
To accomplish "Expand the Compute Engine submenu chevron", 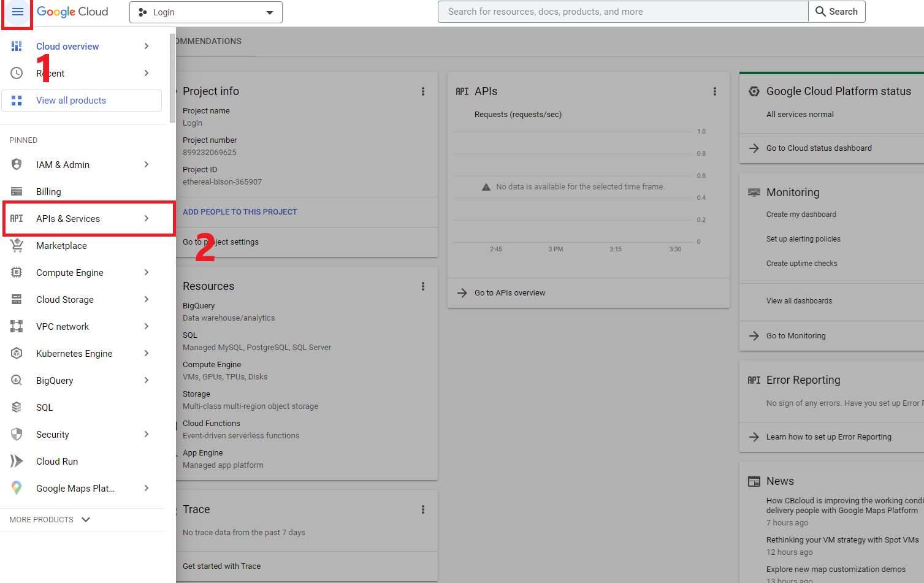I will (146, 272).
